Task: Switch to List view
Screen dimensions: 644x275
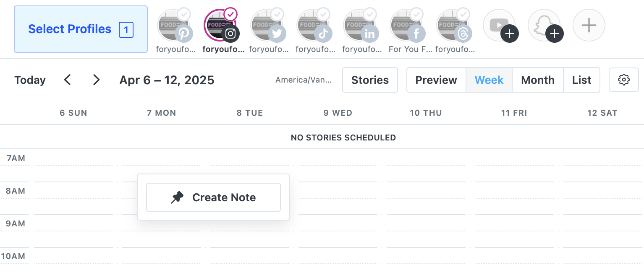Action: (x=582, y=80)
